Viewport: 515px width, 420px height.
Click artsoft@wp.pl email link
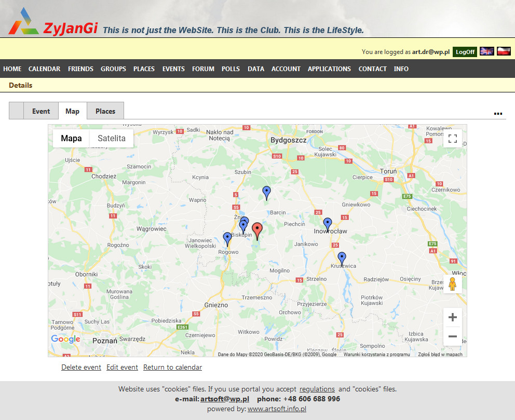coord(225,399)
